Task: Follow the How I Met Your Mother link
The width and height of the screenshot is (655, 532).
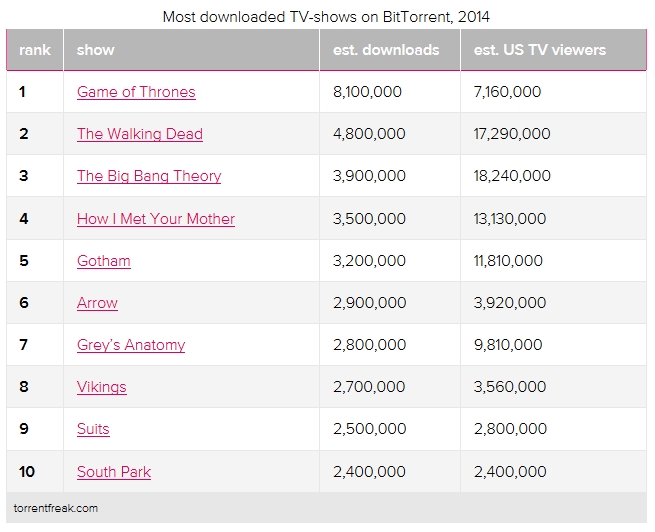Action: click(x=156, y=219)
